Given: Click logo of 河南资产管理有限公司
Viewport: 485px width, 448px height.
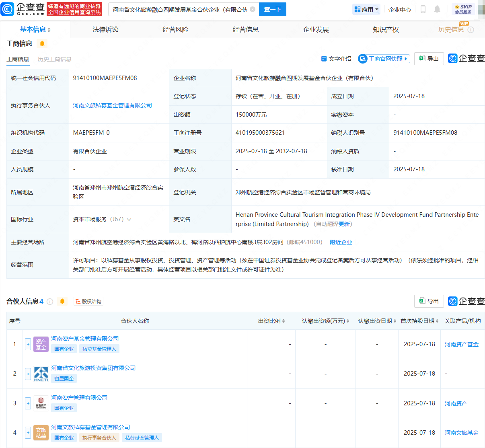Looking at the screenshot, I should [x=41, y=403].
